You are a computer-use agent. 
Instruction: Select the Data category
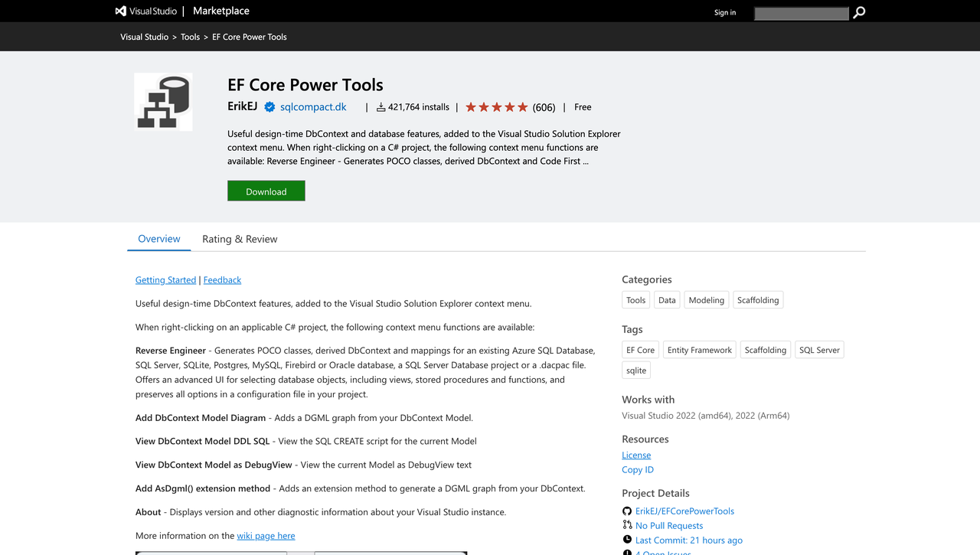pyautogui.click(x=667, y=300)
